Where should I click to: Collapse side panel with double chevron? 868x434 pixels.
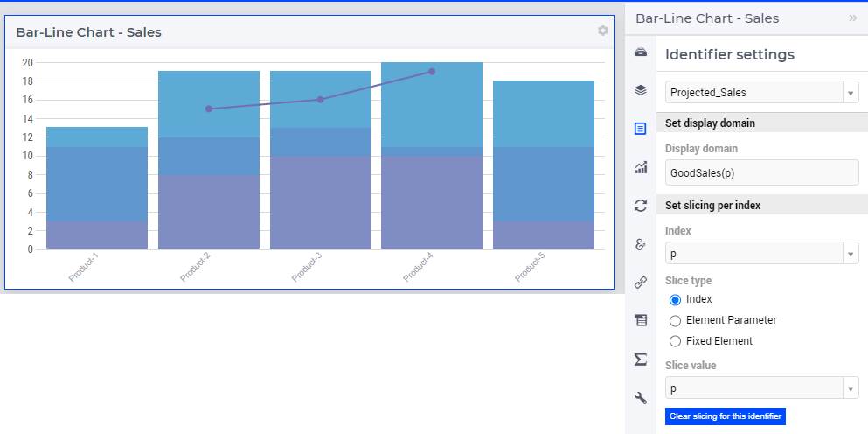coord(852,18)
